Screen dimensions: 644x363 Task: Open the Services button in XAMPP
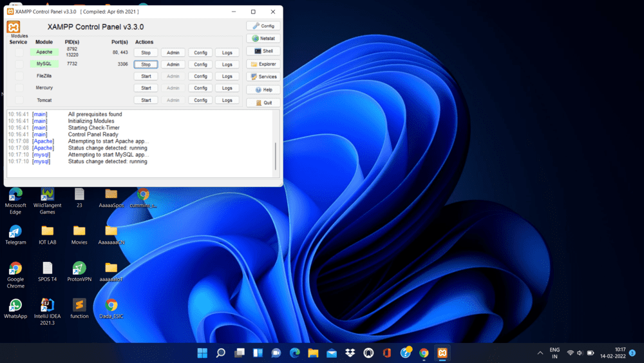click(x=263, y=77)
